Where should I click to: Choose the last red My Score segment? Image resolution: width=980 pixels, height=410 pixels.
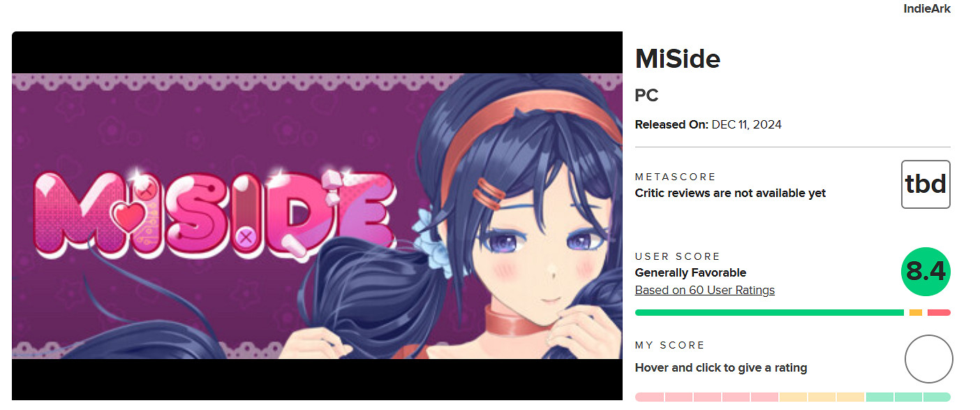point(764,397)
